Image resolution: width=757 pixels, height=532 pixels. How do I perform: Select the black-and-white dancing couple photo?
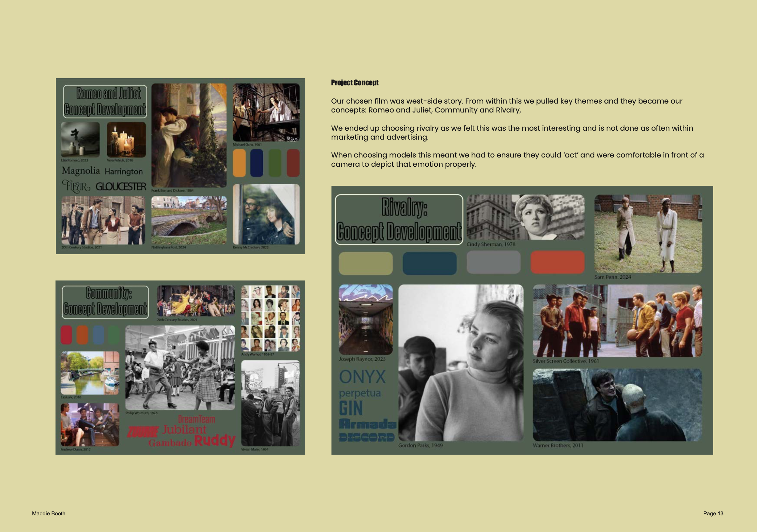click(180, 367)
